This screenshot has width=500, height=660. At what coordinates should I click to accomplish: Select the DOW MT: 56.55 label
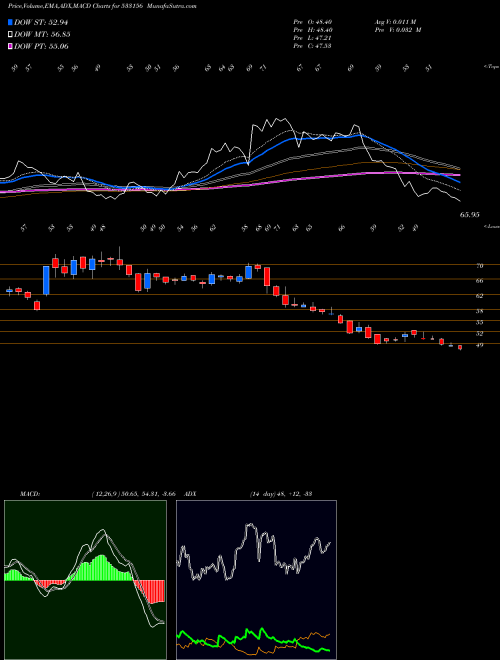(42, 35)
